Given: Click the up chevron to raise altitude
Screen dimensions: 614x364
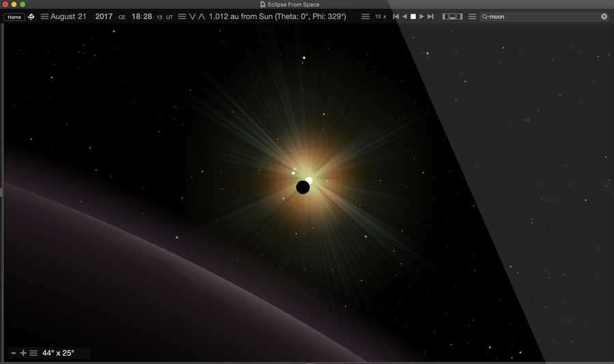Looking at the screenshot, I should point(201,16).
